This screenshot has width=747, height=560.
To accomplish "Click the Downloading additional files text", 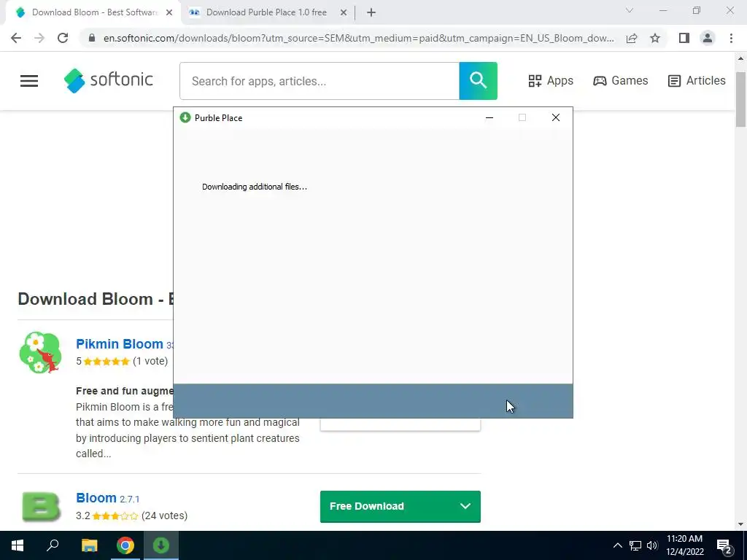I will point(255,187).
